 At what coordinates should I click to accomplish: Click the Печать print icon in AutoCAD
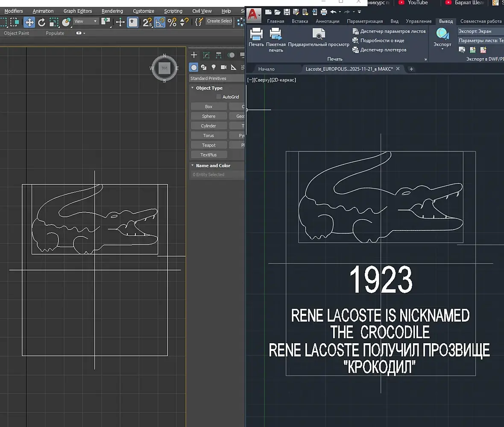[256, 34]
